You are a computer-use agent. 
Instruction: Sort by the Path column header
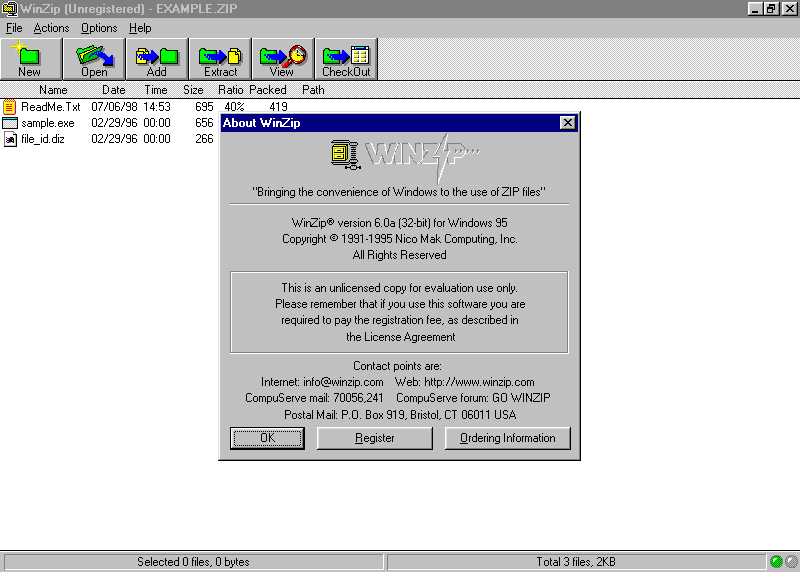point(313,90)
